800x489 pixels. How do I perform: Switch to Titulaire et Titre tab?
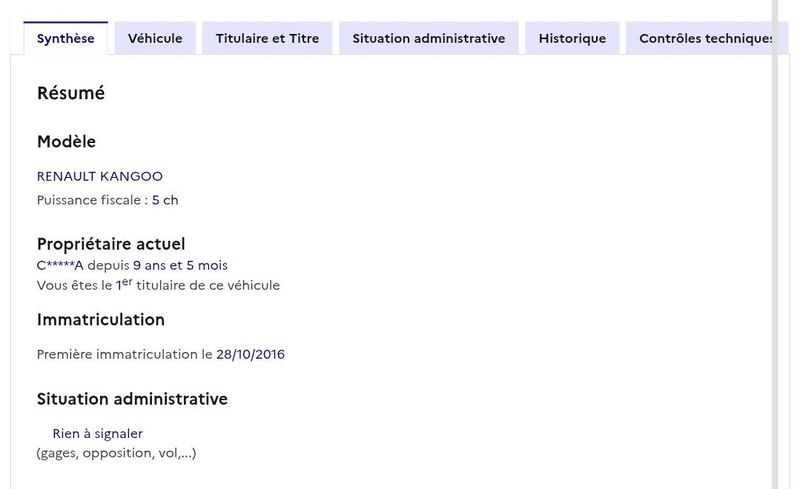(267, 38)
